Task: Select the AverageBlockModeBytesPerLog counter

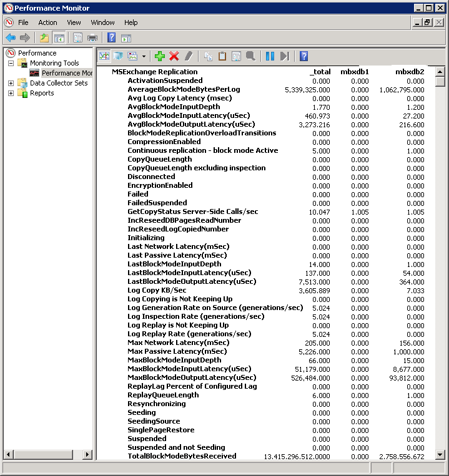Action: pos(184,90)
